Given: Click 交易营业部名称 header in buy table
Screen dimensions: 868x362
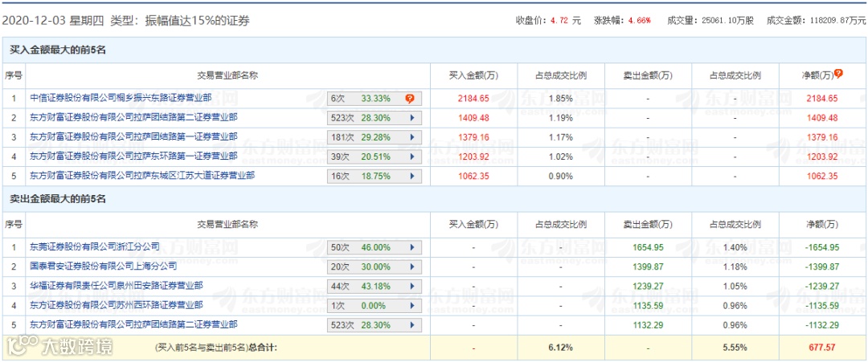Looking at the screenshot, I should coord(227,75).
